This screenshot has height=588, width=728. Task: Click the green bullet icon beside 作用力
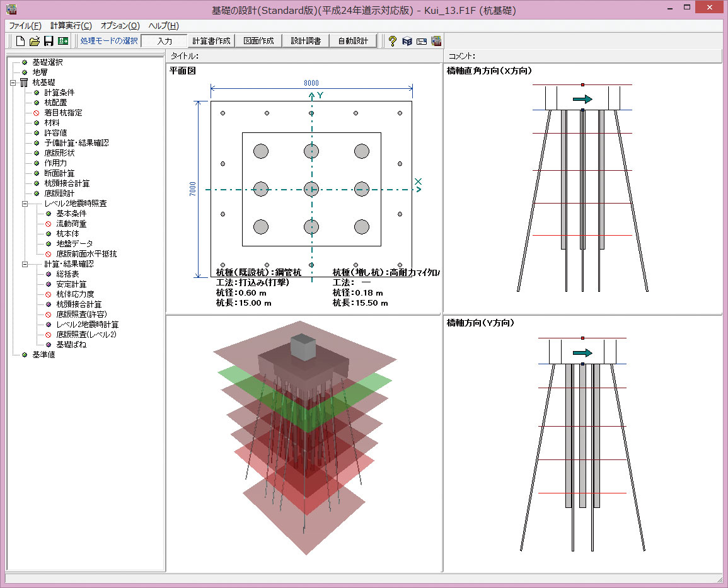click(36, 163)
